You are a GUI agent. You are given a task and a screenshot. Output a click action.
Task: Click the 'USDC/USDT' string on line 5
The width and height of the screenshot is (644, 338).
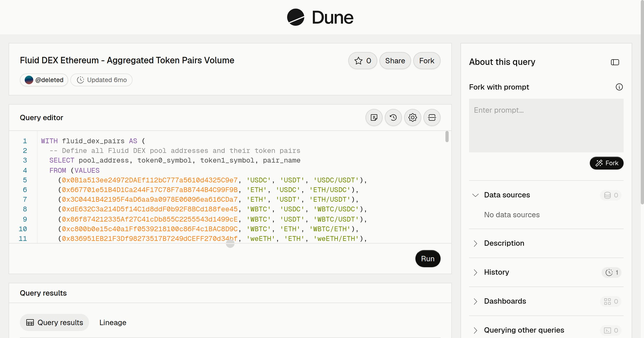336,180
